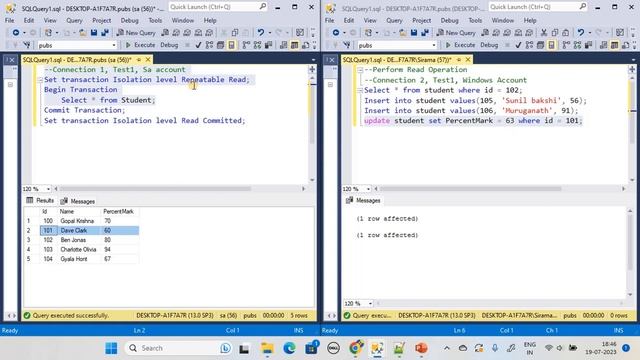The width and height of the screenshot is (640, 360).
Task: Open PowerPoint from the taskbar
Action: click(x=421, y=348)
